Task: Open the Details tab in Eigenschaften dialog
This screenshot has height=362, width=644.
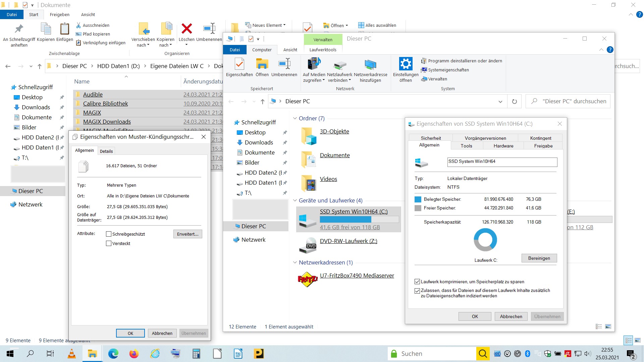Action: point(106,151)
